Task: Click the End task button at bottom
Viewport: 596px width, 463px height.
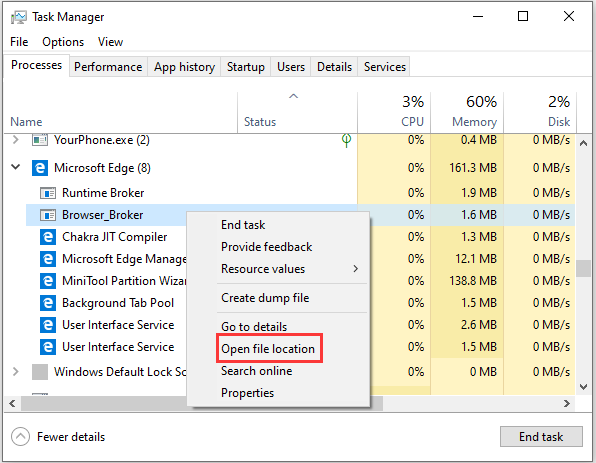Action: [x=541, y=436]
